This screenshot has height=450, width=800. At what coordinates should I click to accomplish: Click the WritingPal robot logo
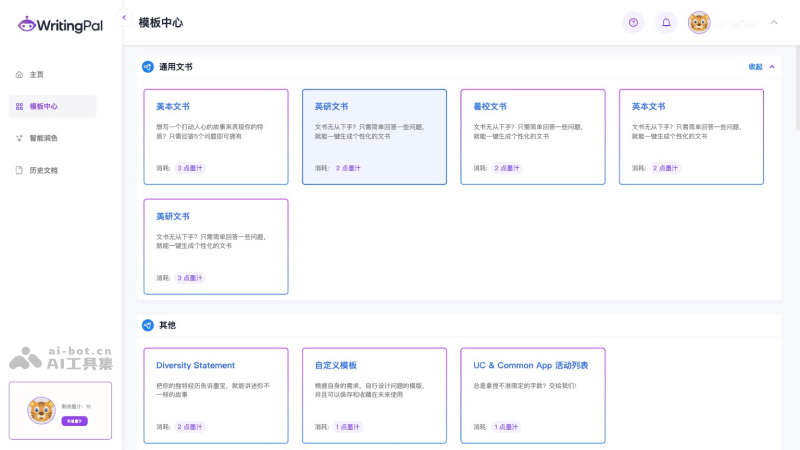pos(26,23)
